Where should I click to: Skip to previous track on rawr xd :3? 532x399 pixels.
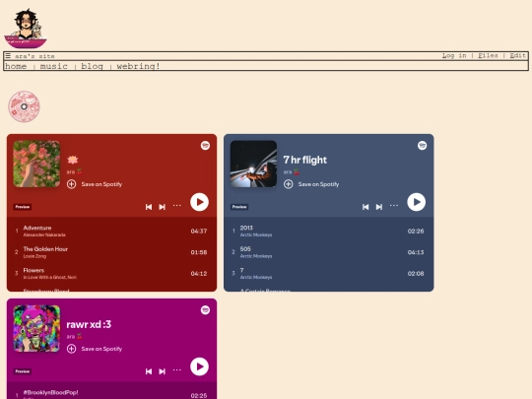point(149,371)
